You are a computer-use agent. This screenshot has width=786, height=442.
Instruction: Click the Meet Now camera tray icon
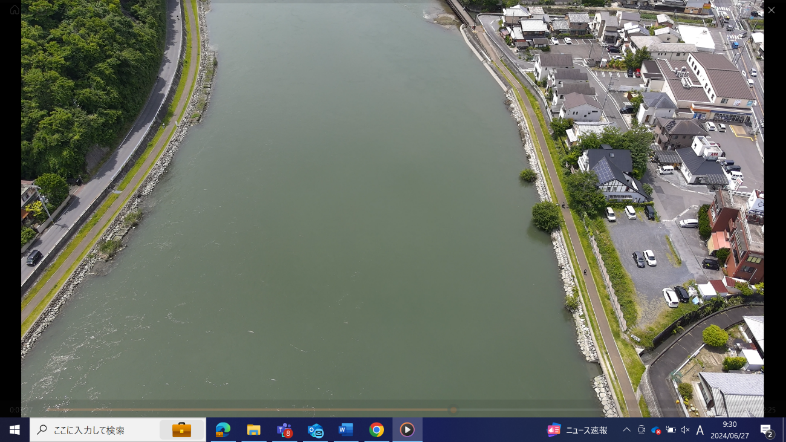tap(642, 430)
